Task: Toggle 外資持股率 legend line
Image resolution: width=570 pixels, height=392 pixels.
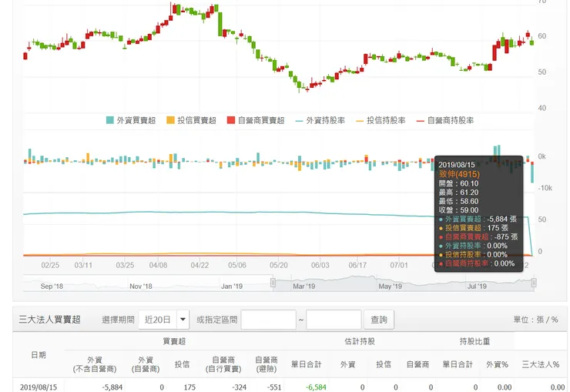Action: [320, 120]
